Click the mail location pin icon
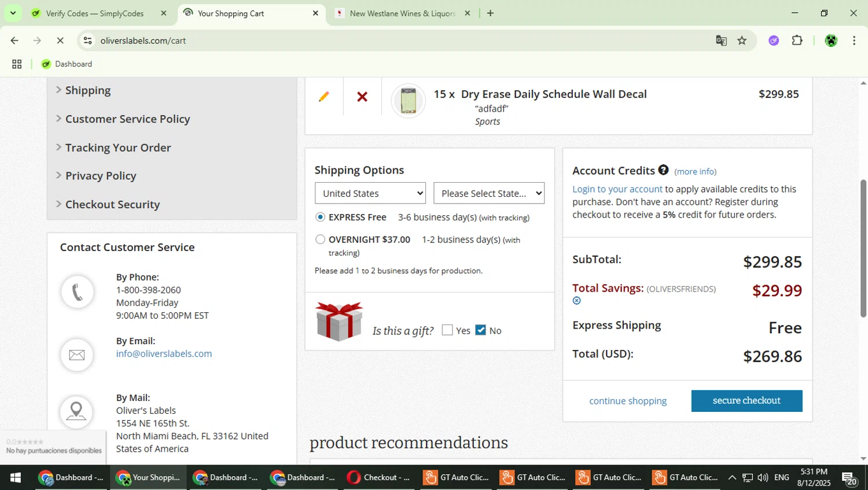This screenshot has height=490, width=868. click(x=76, y=411)
